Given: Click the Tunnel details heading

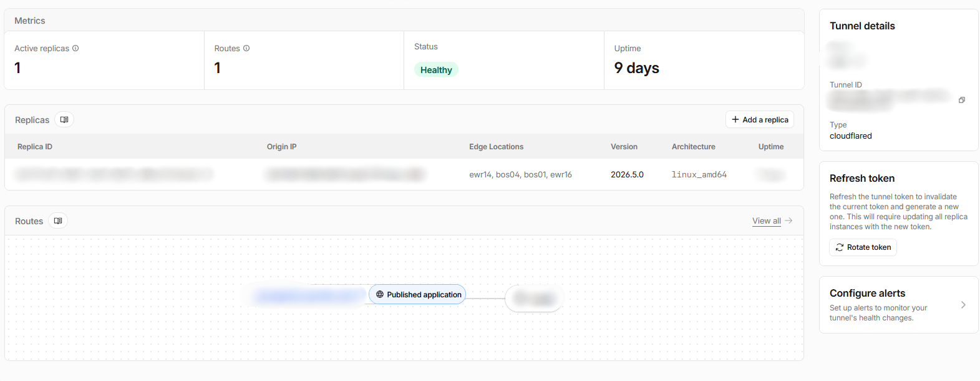Looking at the screenshot, I should tap(862, 26).
